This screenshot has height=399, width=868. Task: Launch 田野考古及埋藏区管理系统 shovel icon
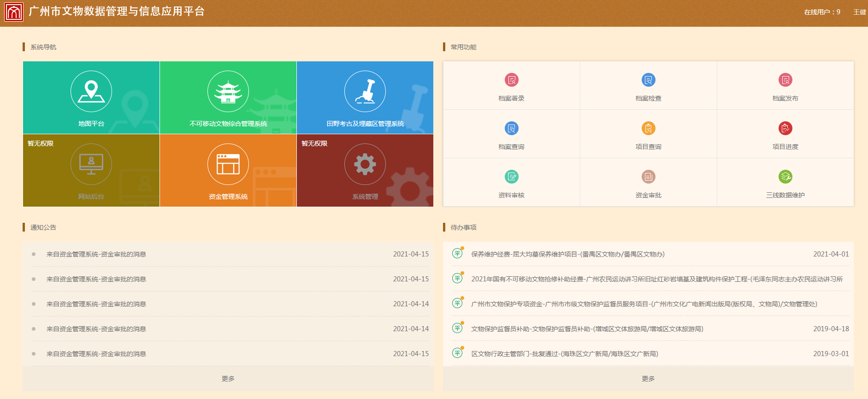tap(365, 91)
